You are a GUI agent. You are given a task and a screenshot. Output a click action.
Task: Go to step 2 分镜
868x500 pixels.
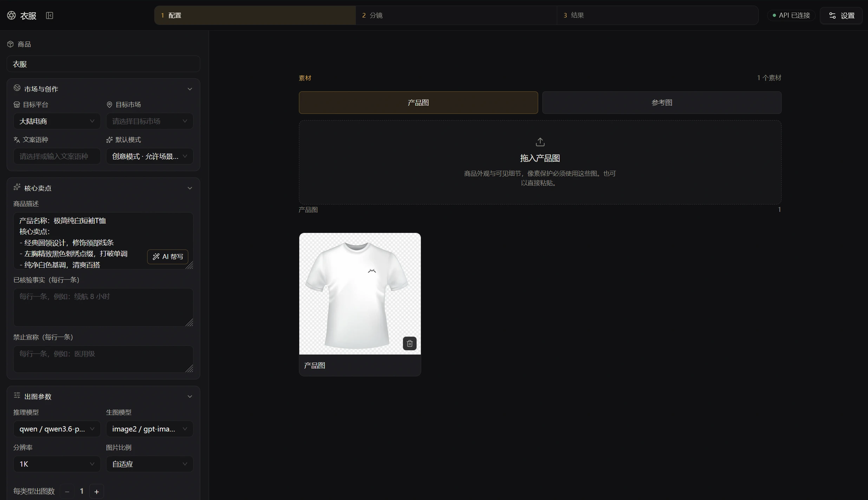[x=456, y=15]
